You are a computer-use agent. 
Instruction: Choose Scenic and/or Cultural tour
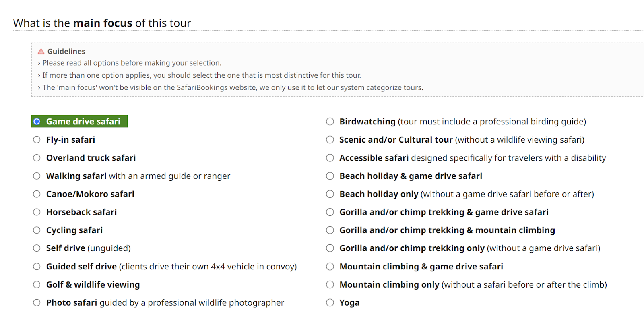tap(330, 140)
